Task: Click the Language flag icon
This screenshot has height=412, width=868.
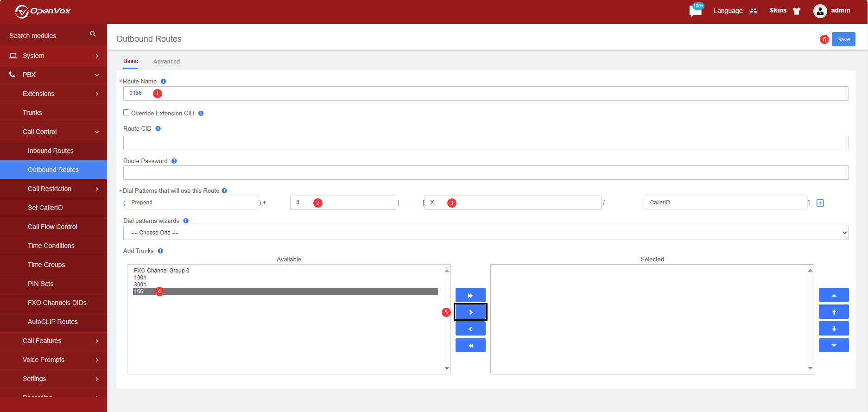Action: point(754,11)
